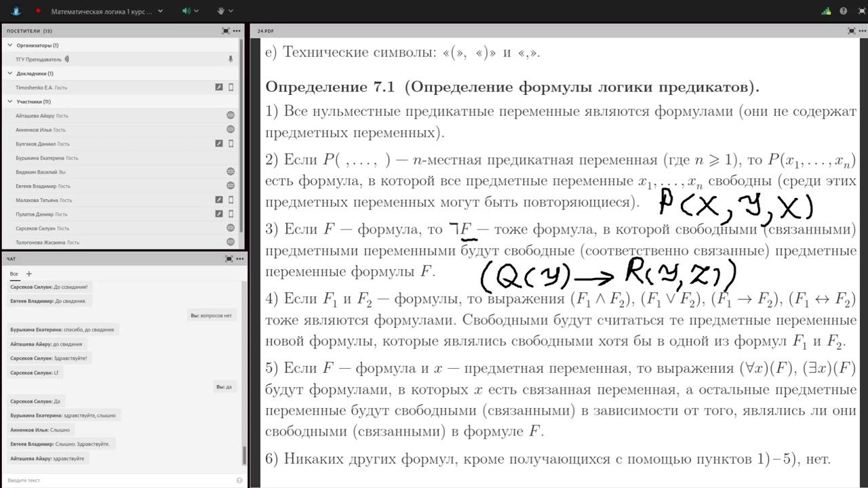Click Анненков Илья's 'Слышно' message

pos(40,430)
